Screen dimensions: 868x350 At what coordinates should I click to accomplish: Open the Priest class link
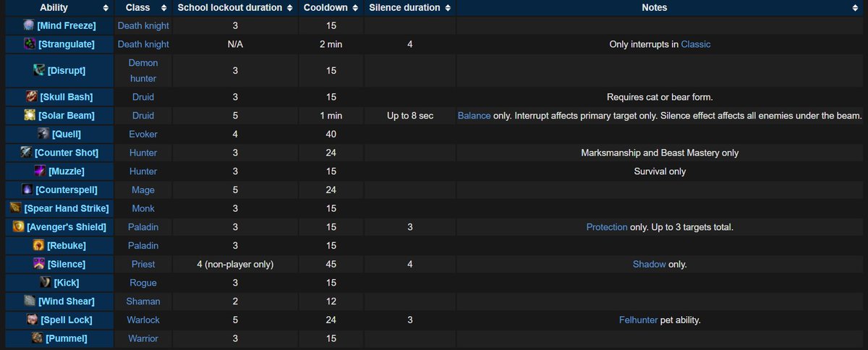click(143, 264)
